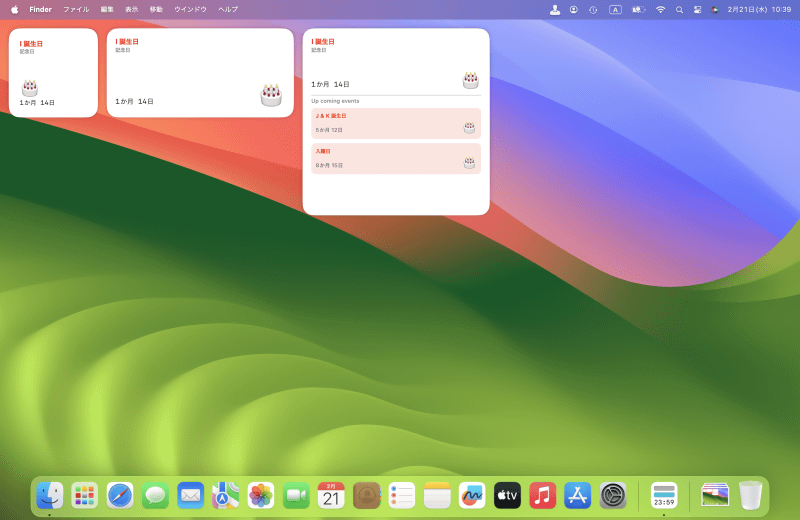Open the wallpaper images stack in the Dock
Screen dimensions: 800x520
tap(715, 495)
